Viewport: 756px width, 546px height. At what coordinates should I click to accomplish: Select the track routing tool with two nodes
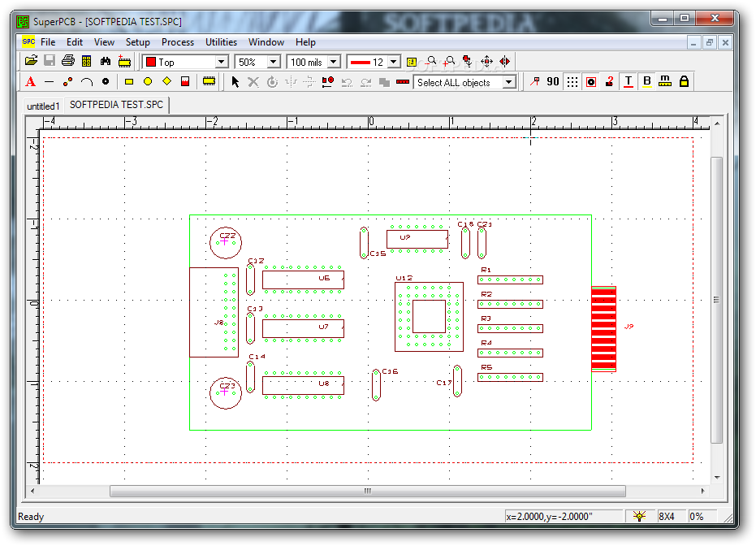point(67,81)
